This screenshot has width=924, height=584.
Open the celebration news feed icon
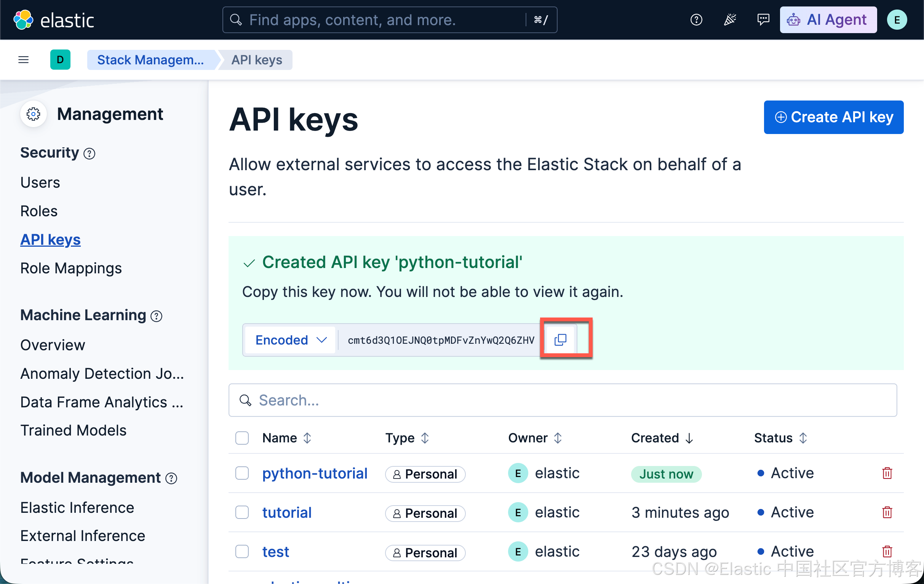point(730,19)
